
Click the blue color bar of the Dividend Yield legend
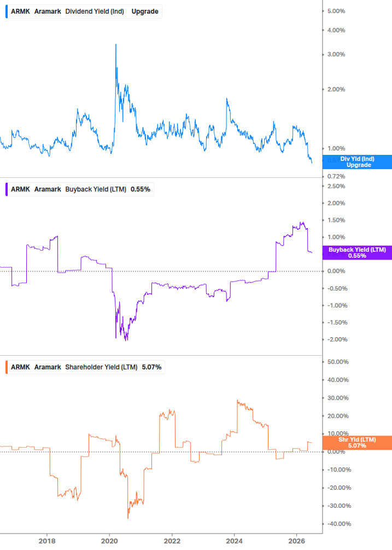[x=7, y=11]
